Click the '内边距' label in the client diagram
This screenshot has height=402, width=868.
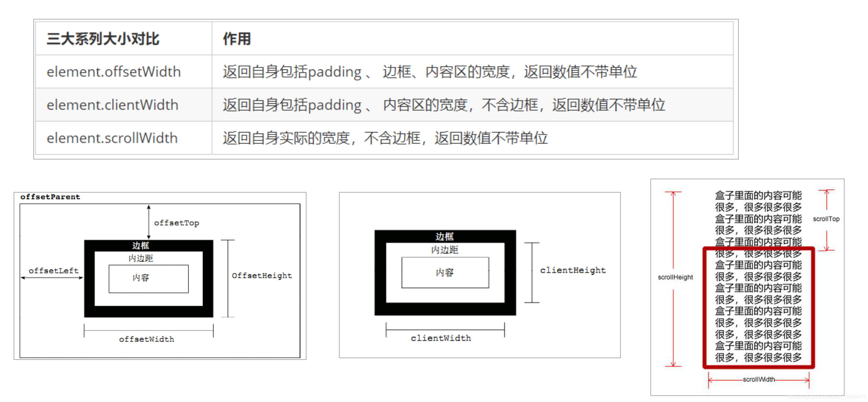coord(445,250)
